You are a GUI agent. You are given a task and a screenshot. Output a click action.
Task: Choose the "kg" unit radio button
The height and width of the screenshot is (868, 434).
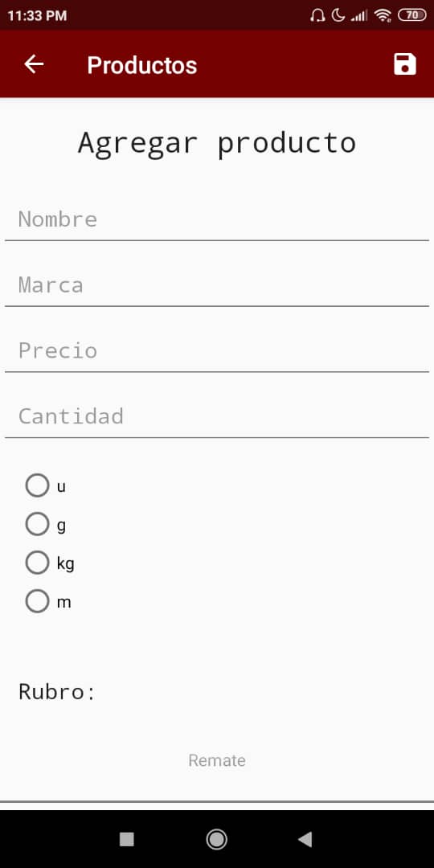(x=37, y=563)
